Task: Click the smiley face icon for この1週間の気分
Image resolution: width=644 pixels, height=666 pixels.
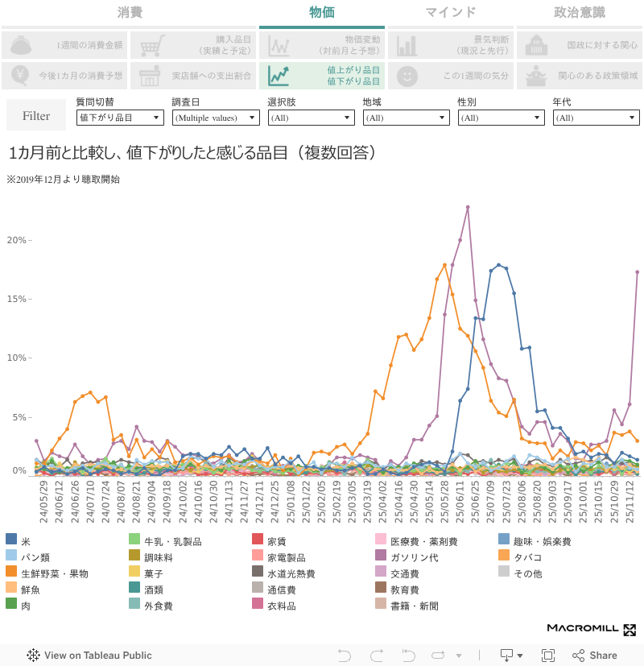Action: click(x=407, y=77)
